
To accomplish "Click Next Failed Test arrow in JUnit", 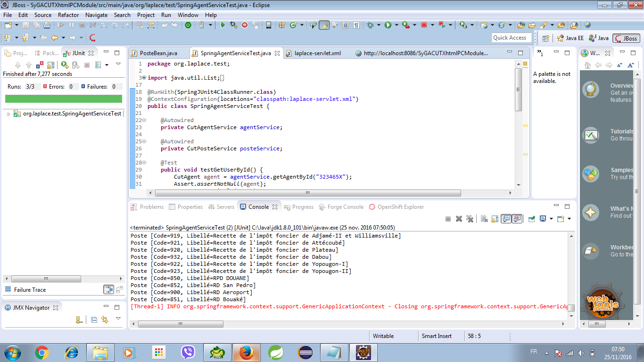I will click(x=18, y=65).
